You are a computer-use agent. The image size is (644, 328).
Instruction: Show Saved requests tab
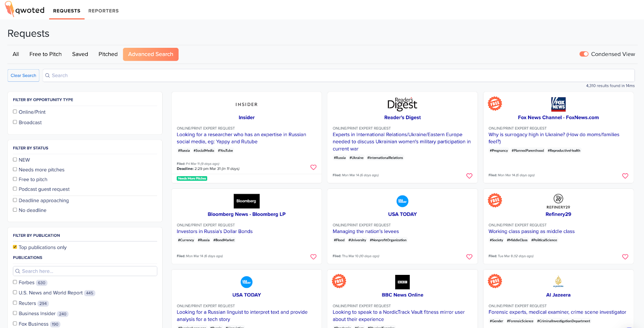[x=80, y=54]
